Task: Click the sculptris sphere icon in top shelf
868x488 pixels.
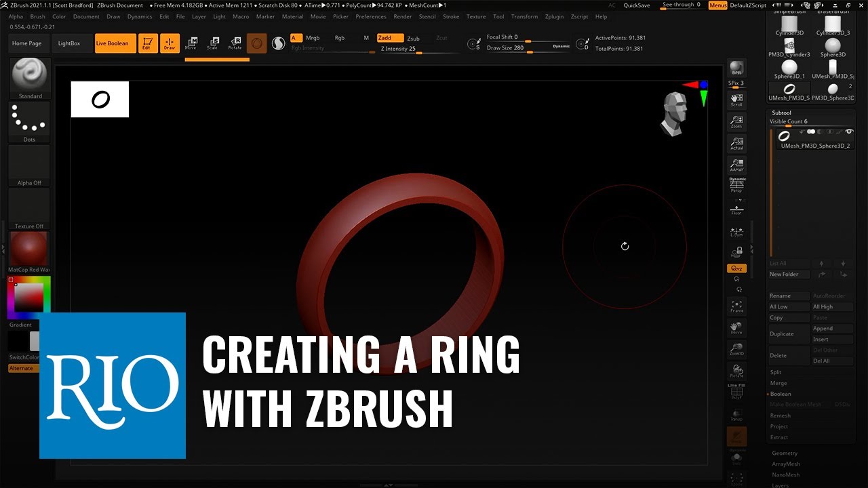Action: pos(256,43)
